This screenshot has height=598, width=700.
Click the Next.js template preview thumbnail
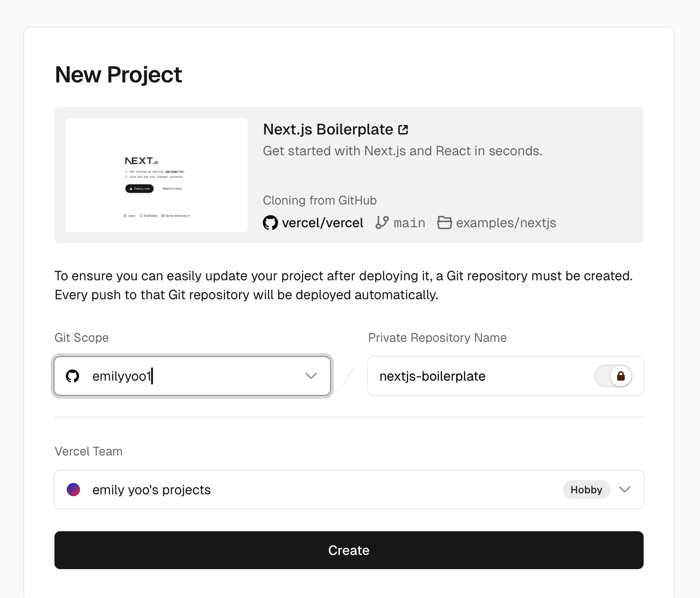point(157,175)
